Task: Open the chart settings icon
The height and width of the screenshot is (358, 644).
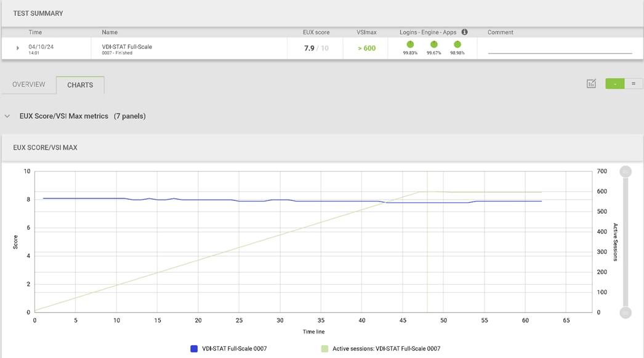Action: click(x=591, y=84)
